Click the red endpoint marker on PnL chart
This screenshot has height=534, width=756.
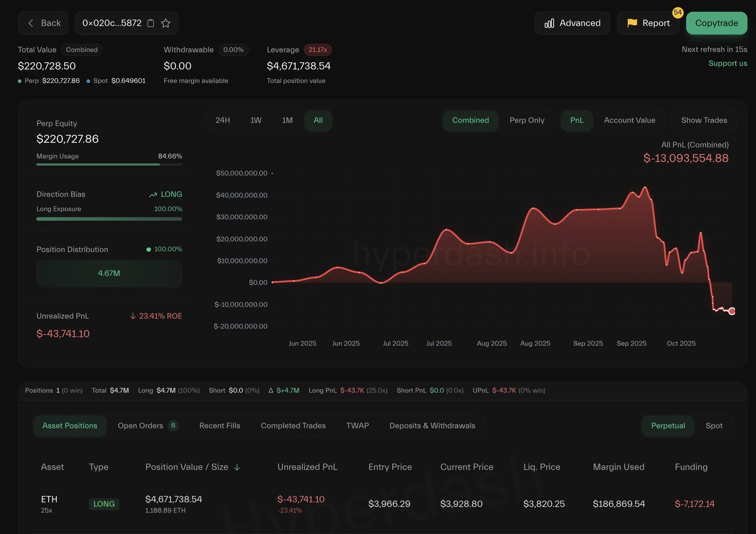pyautogui.click(x=732, y=311)
